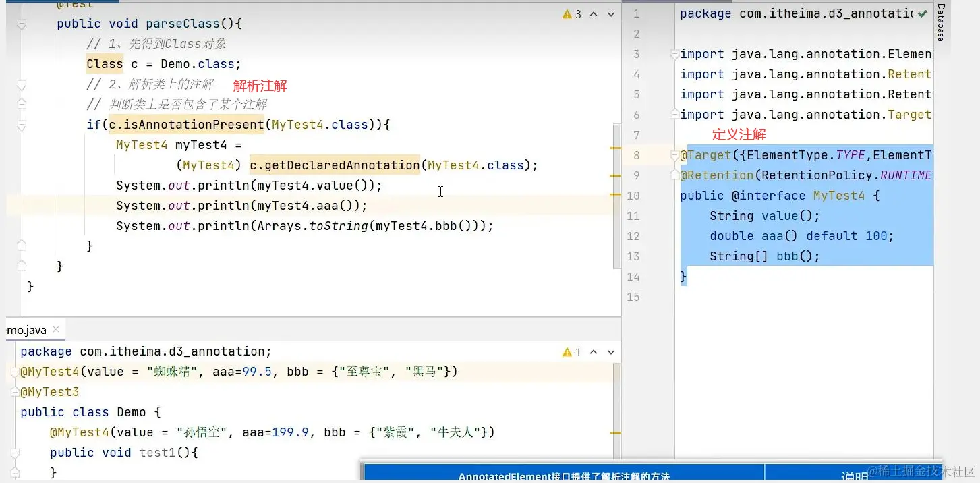
Task: Collapse the test1() method fold
Action: (x=15, y=453)
